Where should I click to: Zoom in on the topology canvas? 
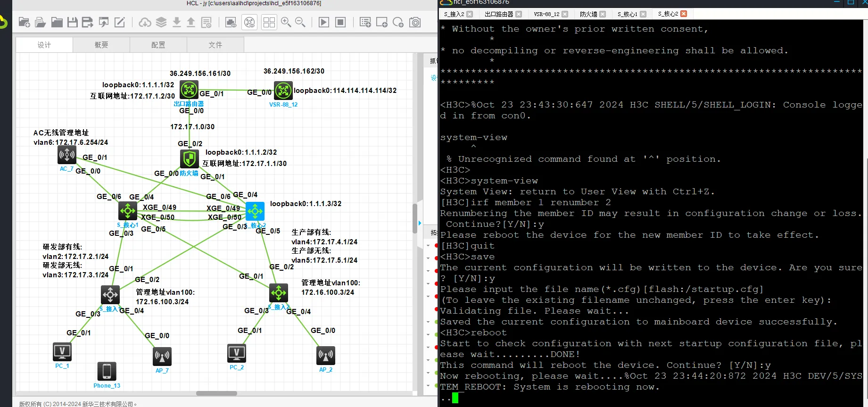(x=286, y=22)
